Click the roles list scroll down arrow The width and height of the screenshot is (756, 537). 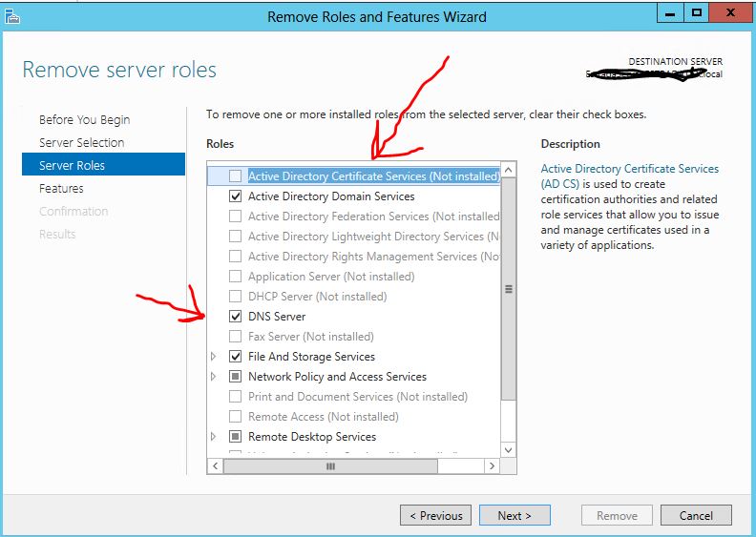point(509,450)
